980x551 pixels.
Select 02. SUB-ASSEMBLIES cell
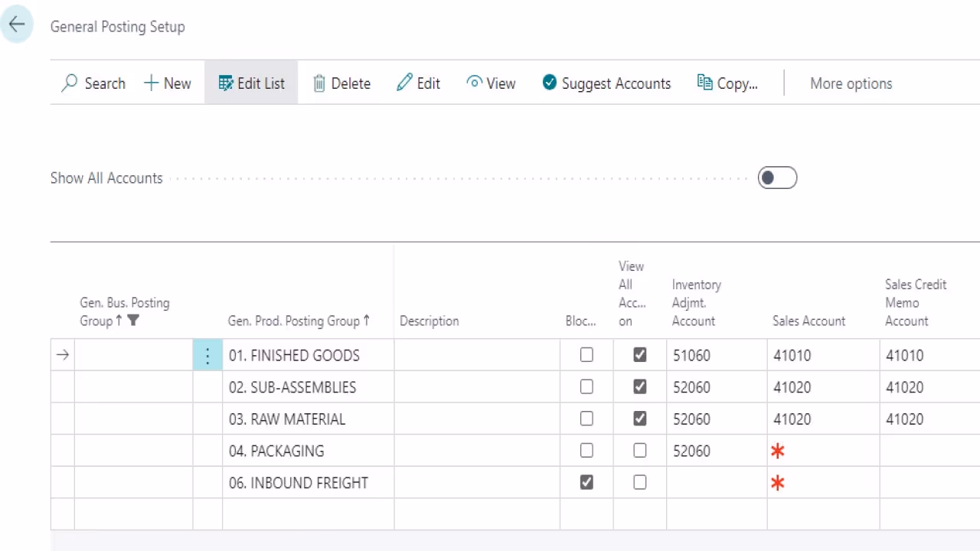[x=309, y=387]
